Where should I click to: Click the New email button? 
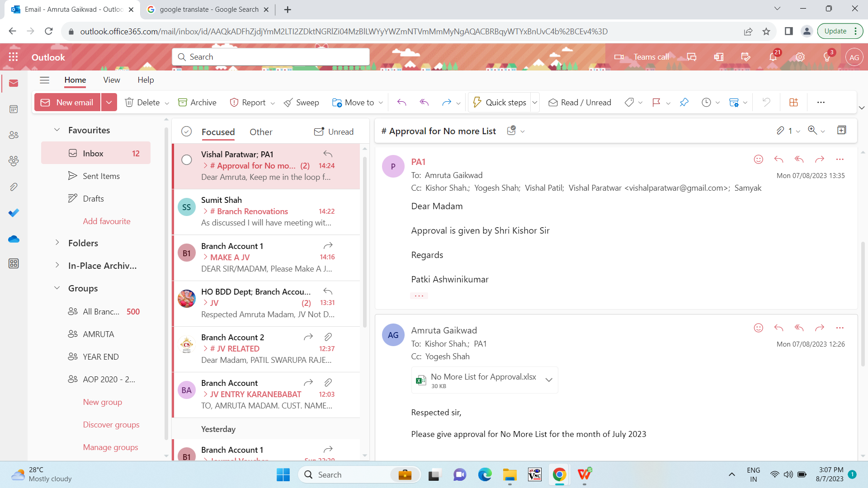click(x=68, y=103)
